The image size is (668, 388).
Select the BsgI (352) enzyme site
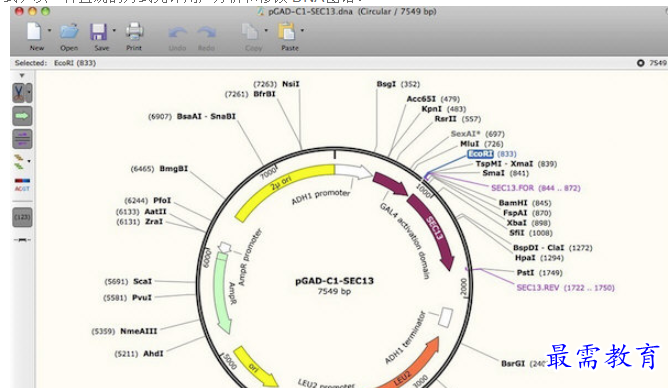(x=398, y=84)
